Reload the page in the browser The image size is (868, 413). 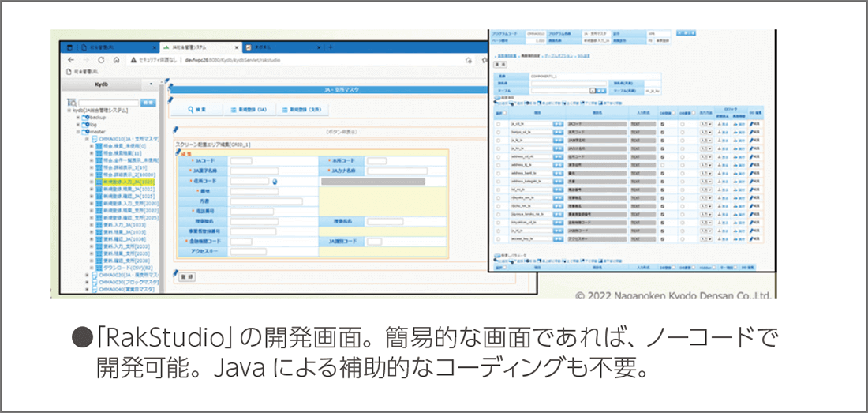[101, 60]
